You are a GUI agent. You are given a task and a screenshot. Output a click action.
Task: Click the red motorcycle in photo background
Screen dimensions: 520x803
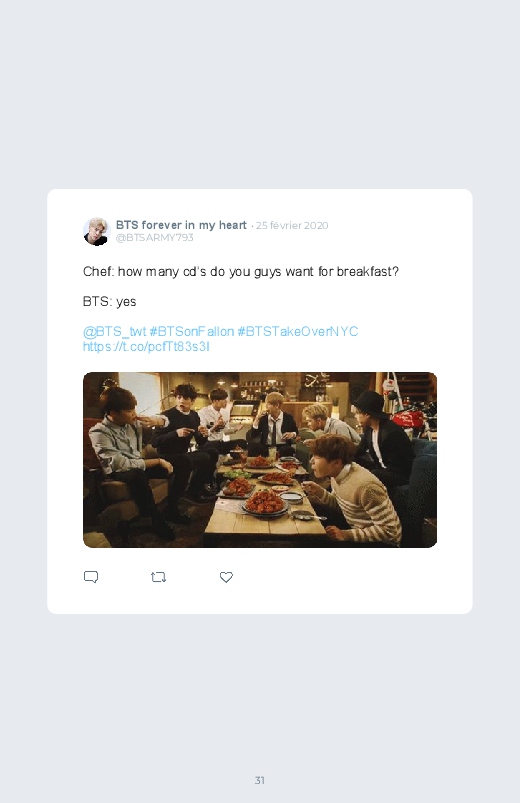click(x=412, y=417)
